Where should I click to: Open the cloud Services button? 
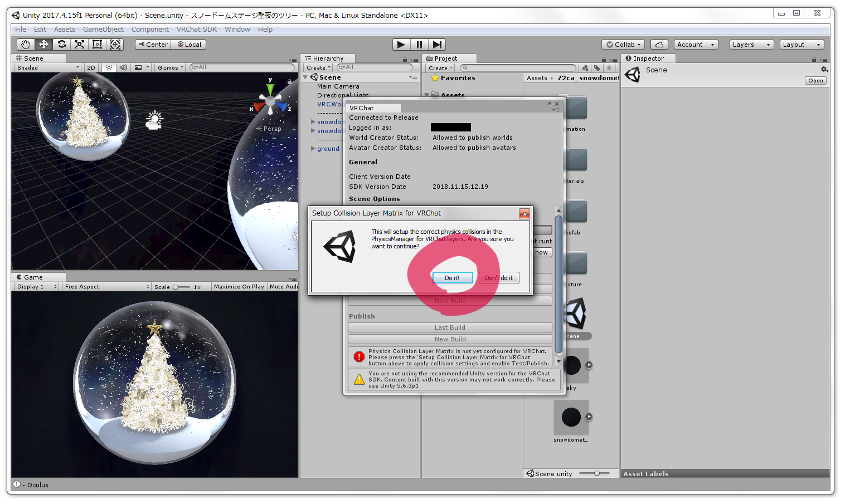tap(659, 45)
